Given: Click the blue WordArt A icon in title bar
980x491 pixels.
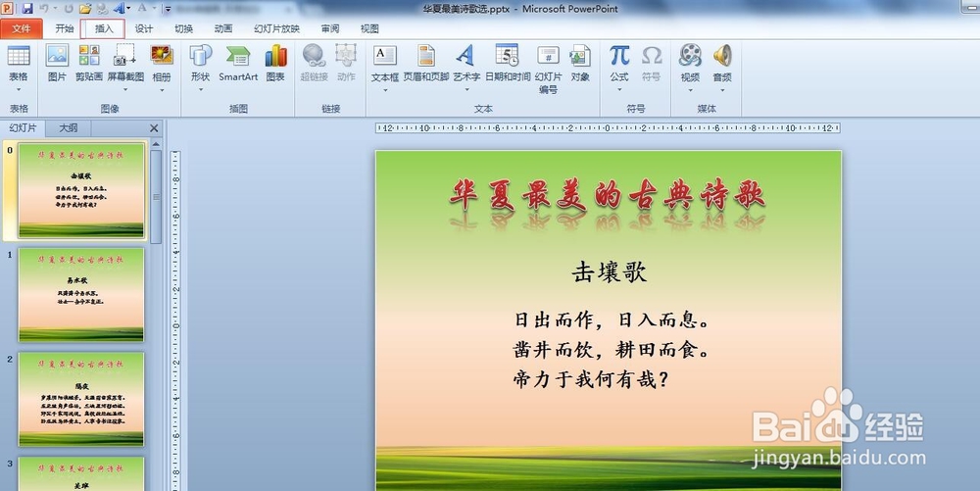Looking at the screenshot, I should tap(119, 9).
